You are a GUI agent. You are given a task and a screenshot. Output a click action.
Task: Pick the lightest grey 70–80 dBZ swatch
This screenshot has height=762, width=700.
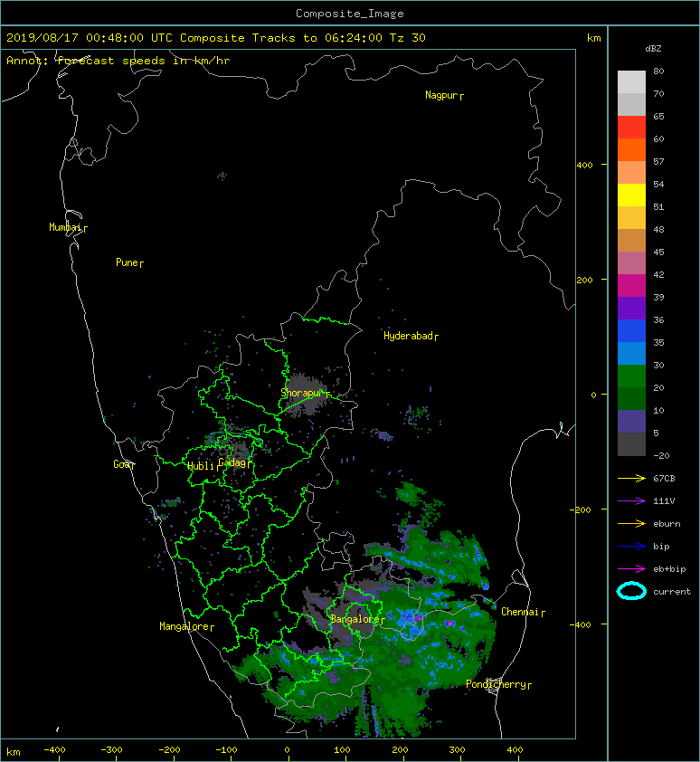(x=631, y=82)
